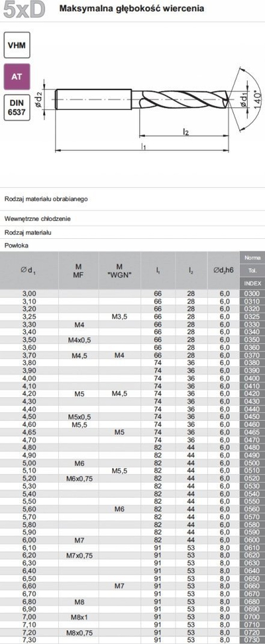Click the 140° point angle label

point(257,99)
